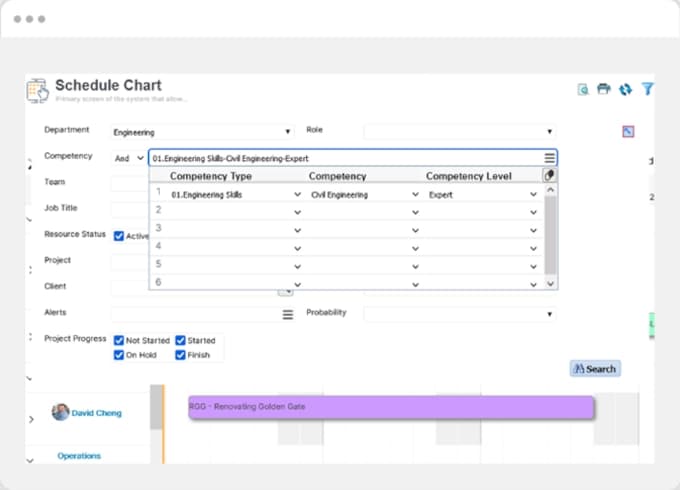This screenshot has width=680, height=490.
Task: Uncheck the Finish progress checkbox
Action: point(180,355)
